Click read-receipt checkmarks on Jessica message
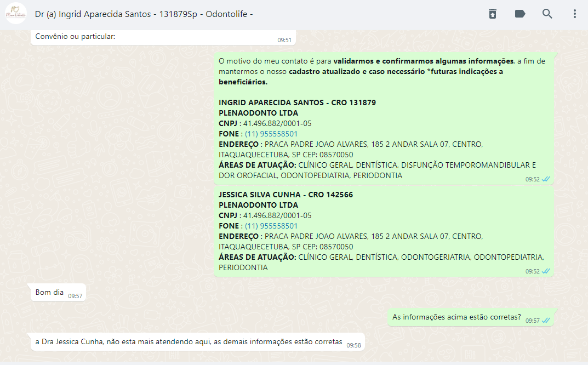The image size is (588, 365). coord(546,271)
